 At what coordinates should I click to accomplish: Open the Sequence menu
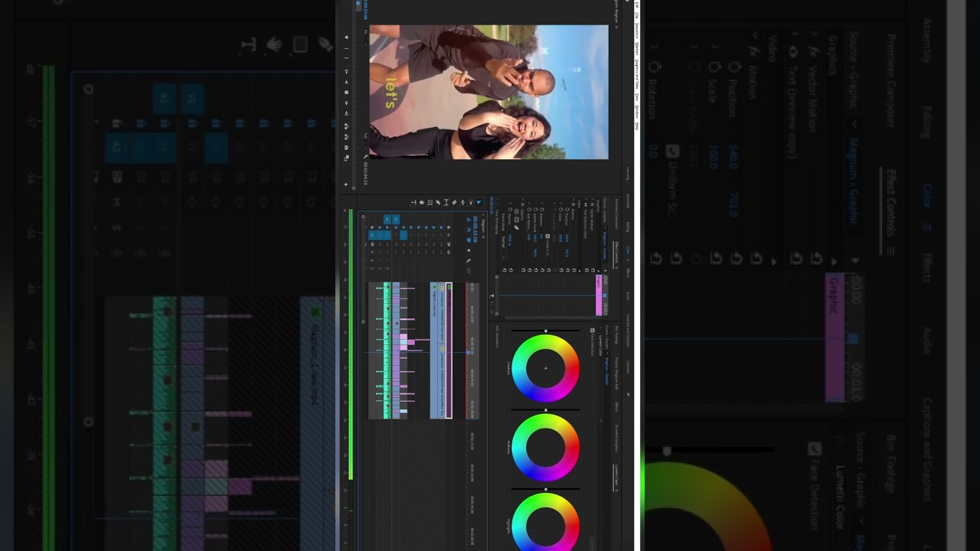637,30
